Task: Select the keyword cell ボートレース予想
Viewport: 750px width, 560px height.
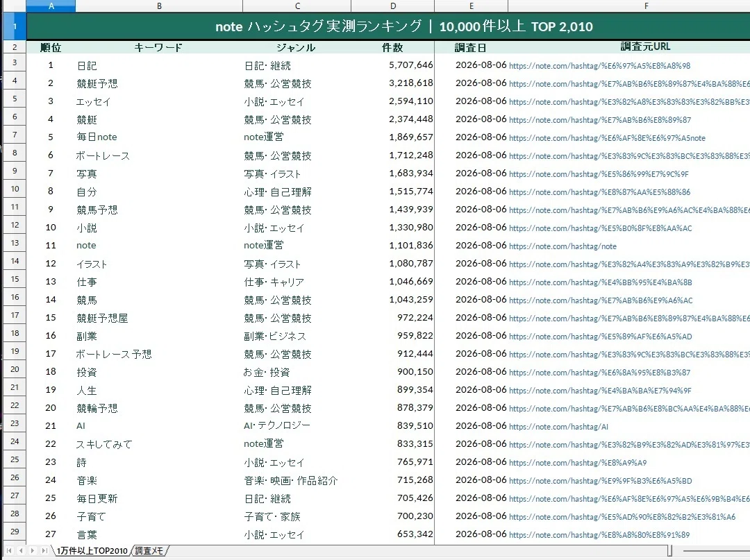Action: click(113, 354)
